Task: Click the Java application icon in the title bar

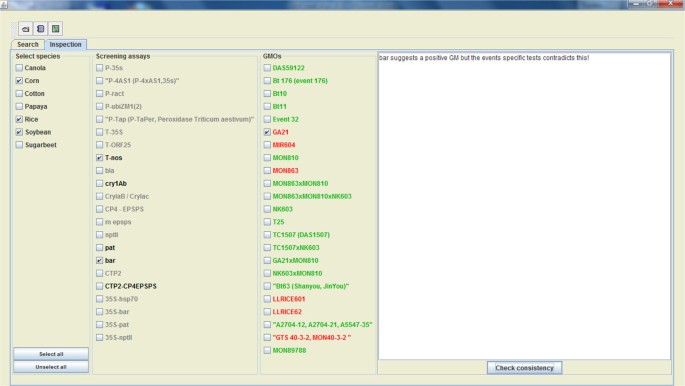Action: pos(4,4)
